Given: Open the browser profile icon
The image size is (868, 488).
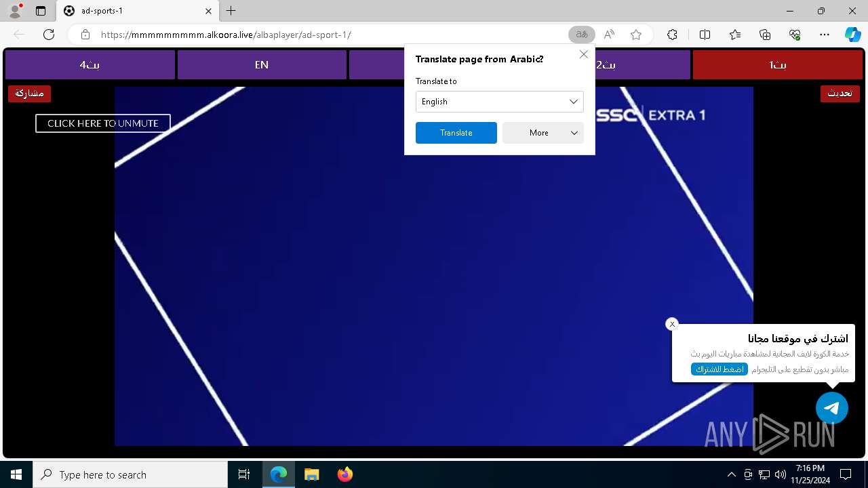Looking at the screenshot, I should (x=15, y=11).
